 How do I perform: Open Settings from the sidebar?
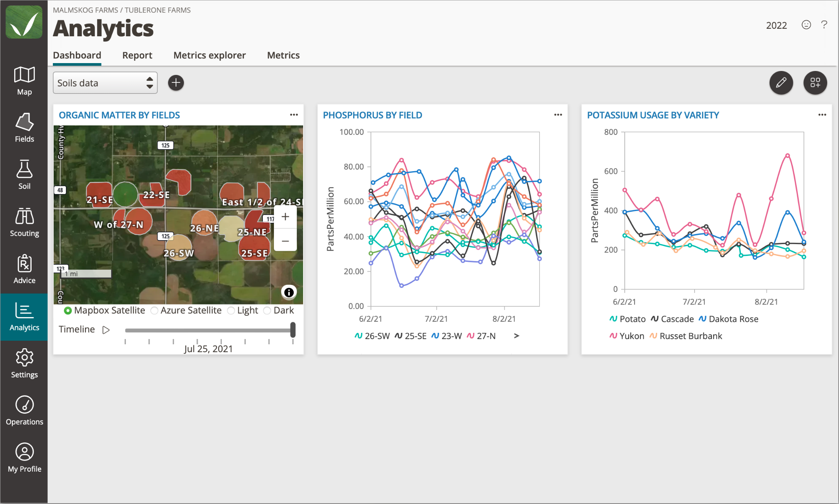pyautogui.click(x=24, y=364)
